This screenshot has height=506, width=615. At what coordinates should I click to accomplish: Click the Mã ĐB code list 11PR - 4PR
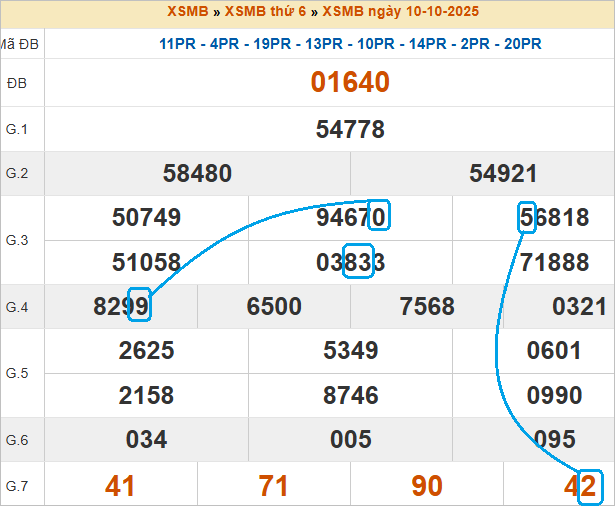[350, 43]
